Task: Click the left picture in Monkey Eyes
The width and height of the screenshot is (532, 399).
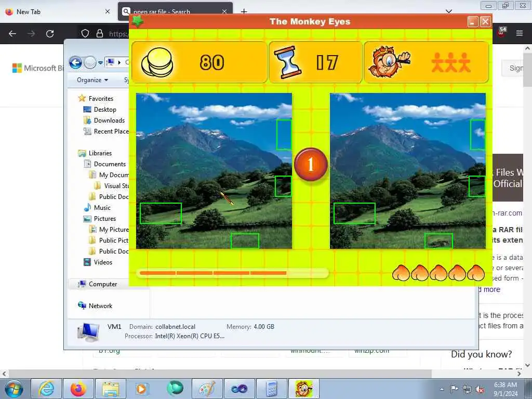Action: (214, 171)
